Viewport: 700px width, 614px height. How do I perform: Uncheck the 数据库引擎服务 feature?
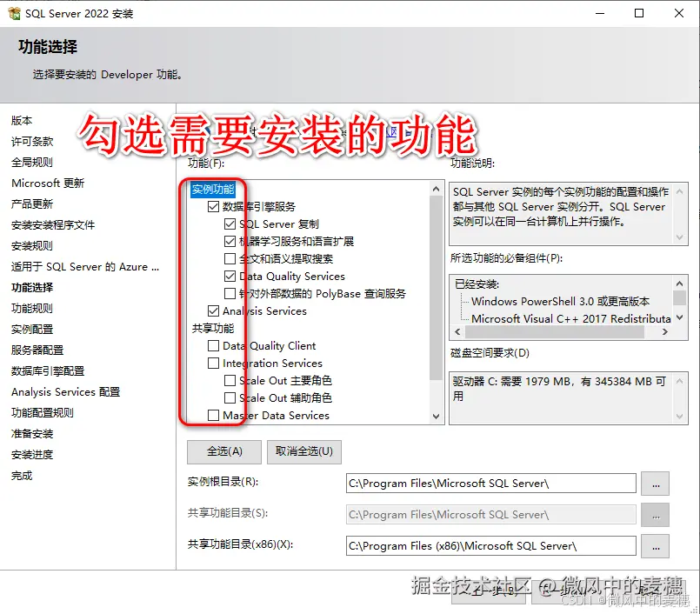211,206
